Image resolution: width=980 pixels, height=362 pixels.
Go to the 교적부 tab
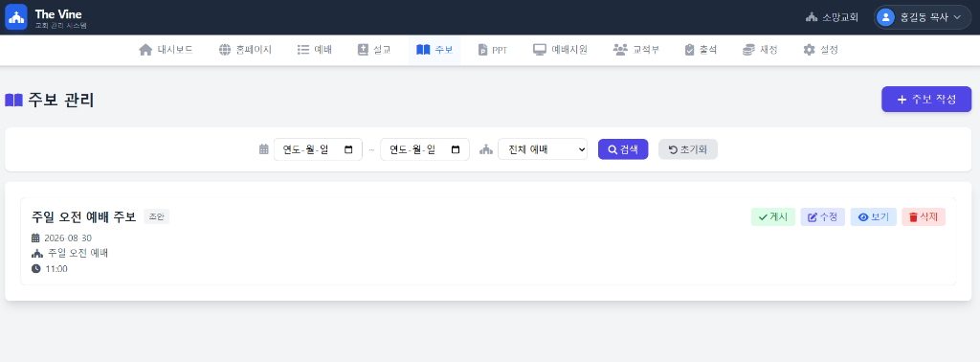pyautogui.click(x=636, y=50)
